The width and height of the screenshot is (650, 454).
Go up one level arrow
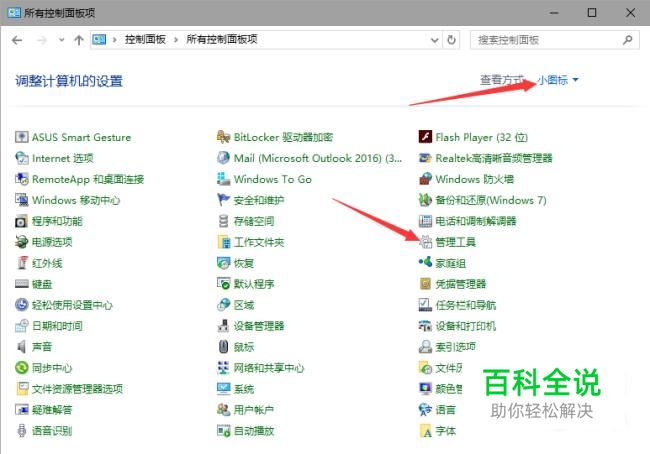click(x=79, y=40)
